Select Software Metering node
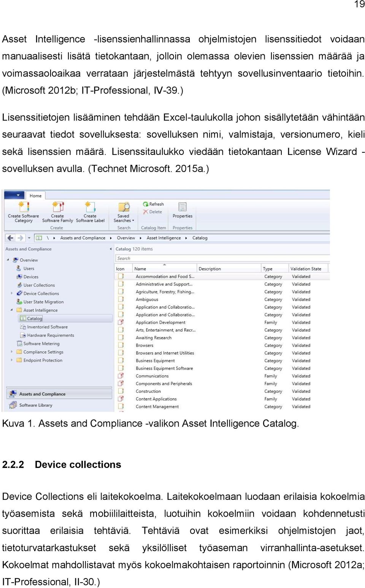 (x=41, y=344)
